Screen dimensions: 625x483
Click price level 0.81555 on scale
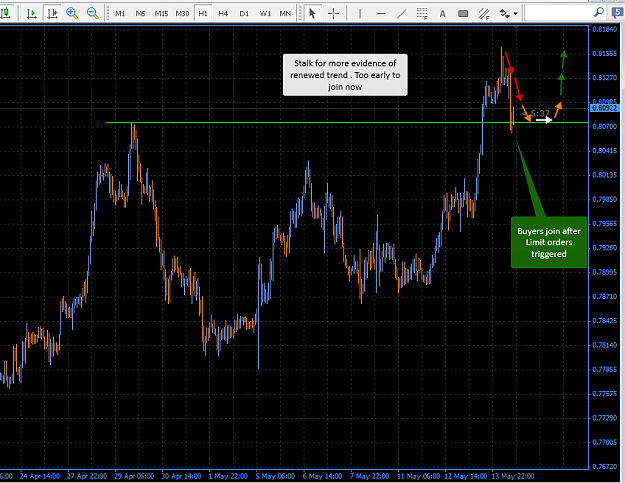(x=604, y=53)
